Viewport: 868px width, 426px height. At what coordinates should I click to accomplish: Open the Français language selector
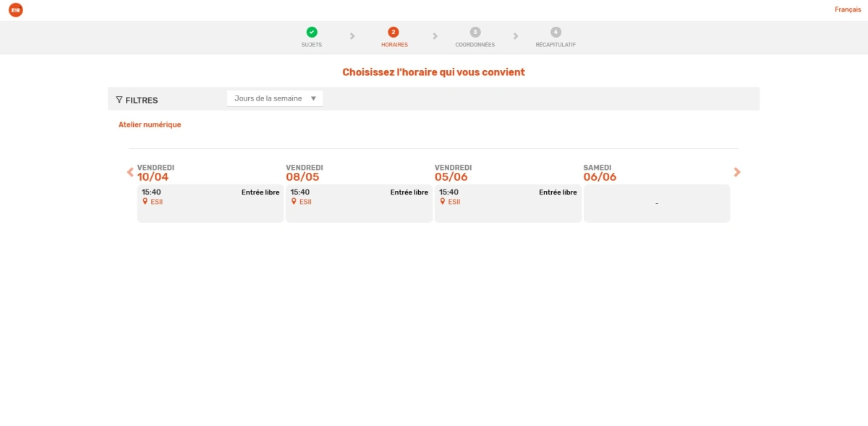847,9
